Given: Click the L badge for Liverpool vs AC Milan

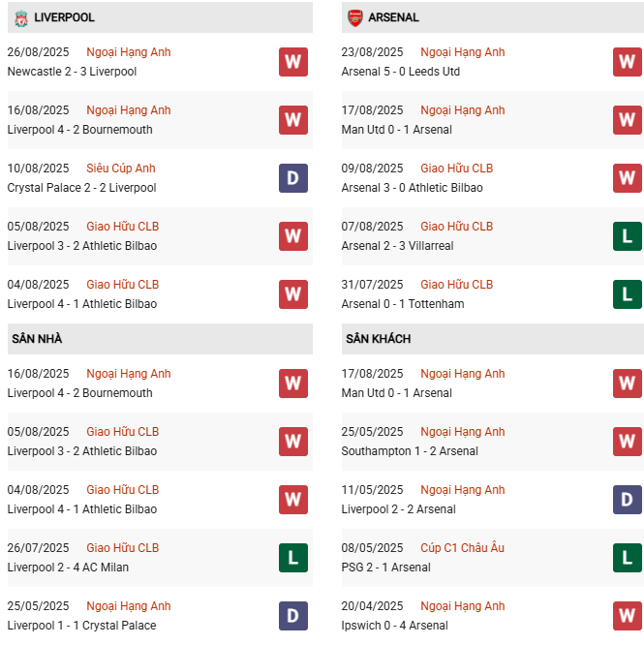Looking at the screenshot, I should click(x=293, y=558).
